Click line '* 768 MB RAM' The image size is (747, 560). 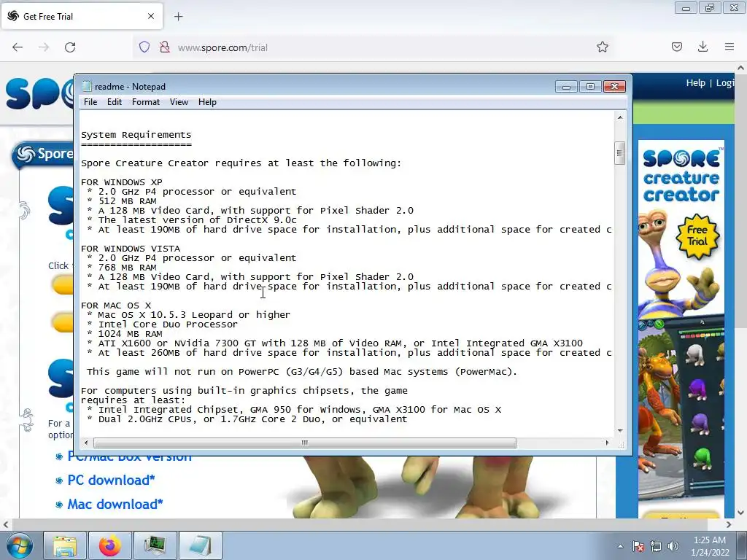[122, 267]
